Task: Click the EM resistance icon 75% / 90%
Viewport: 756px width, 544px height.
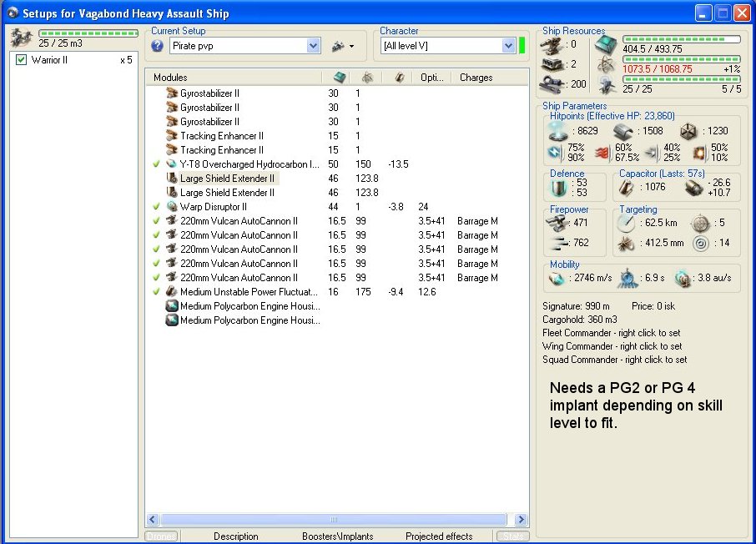Action: (556, 153)
